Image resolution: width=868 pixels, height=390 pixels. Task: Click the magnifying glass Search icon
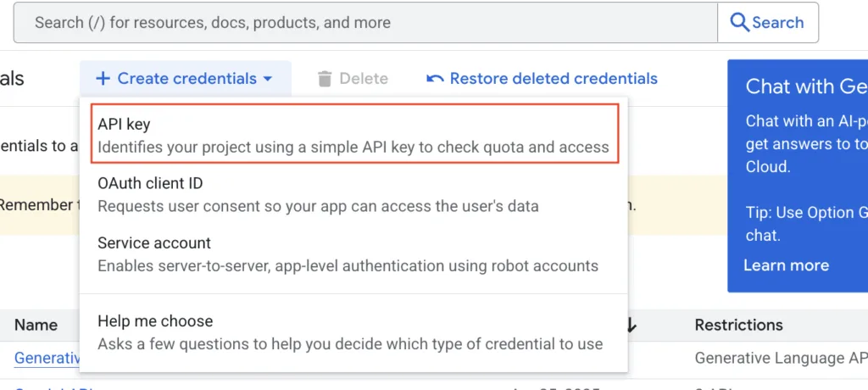[740, 23]
